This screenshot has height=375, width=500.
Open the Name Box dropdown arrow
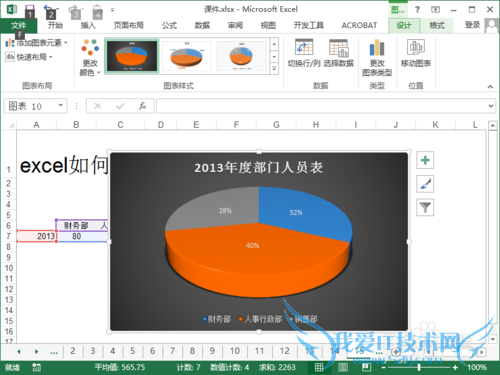[x=61, y=106]
